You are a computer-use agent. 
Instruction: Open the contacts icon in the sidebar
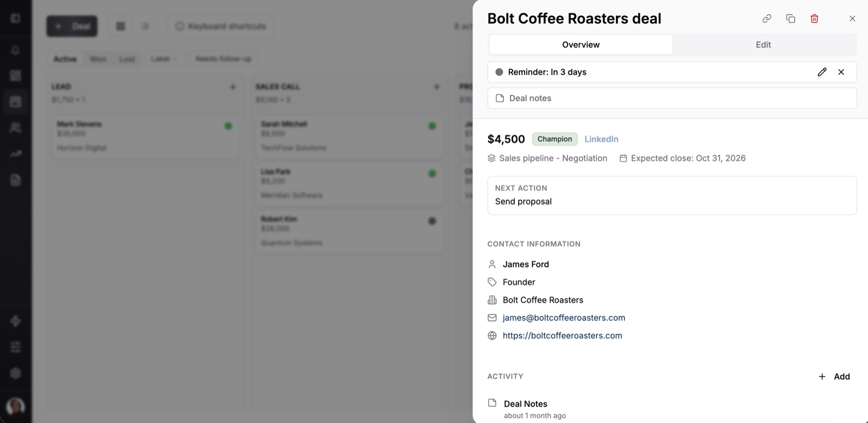[15, 128]
